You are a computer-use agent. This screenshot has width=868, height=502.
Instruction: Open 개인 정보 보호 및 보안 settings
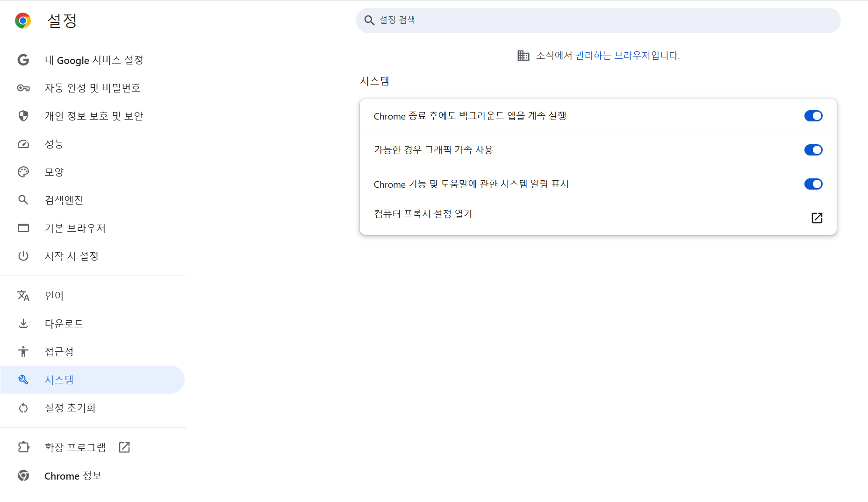[x=93, y=116]
